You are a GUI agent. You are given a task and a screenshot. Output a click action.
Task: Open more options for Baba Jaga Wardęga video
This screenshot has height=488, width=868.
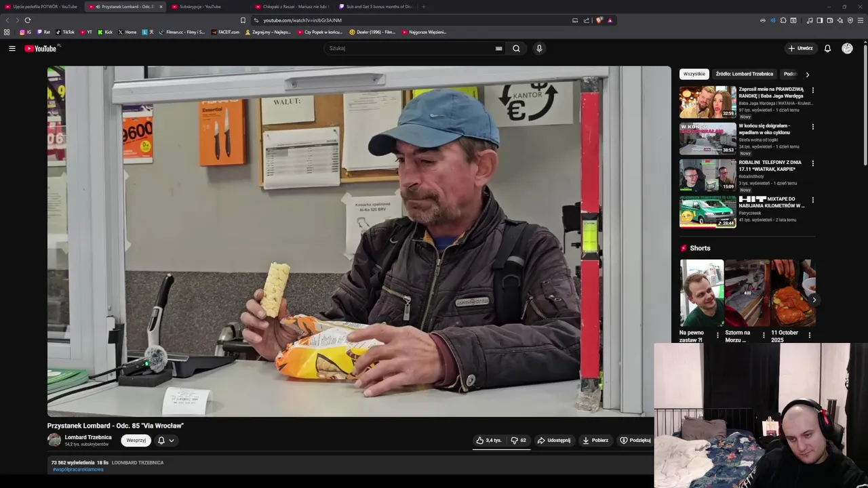[x=812, y=90]
